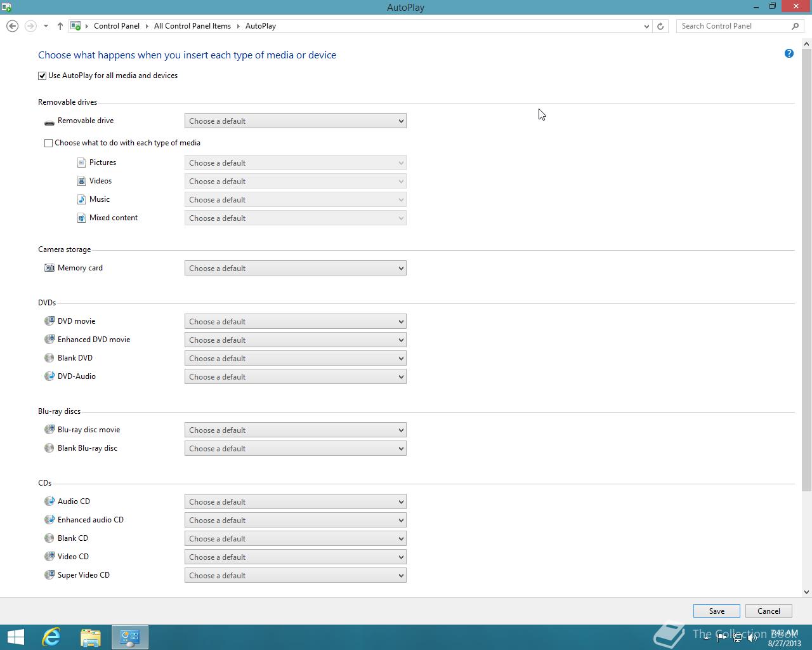
Task: Click AutoPlay in the breadcrumb
Action: pyautogui.click(x=261, y=26)
